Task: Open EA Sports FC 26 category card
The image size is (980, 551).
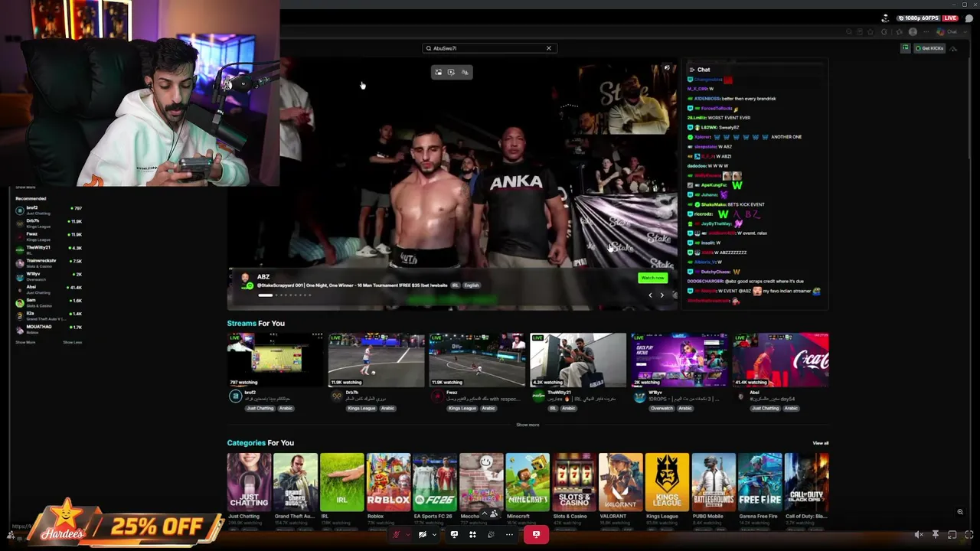Action: pos(435,482)
